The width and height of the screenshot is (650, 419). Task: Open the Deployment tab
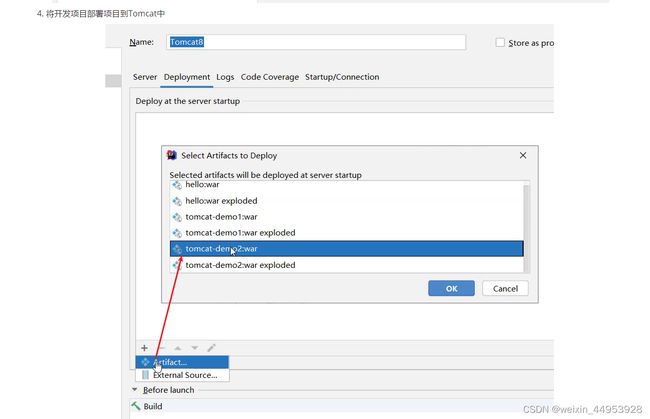[x=187, y=77]
